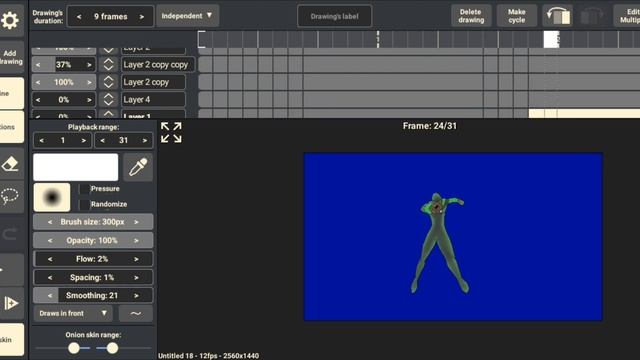Click right onion skin range handle
The image size is (640, 360).
(x=112, y=348)
